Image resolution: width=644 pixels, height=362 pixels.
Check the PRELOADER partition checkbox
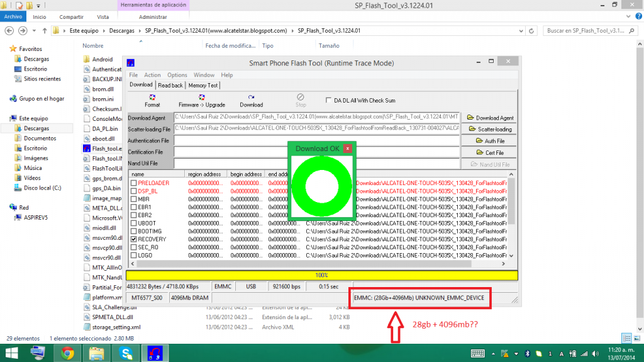coord(133,183)
